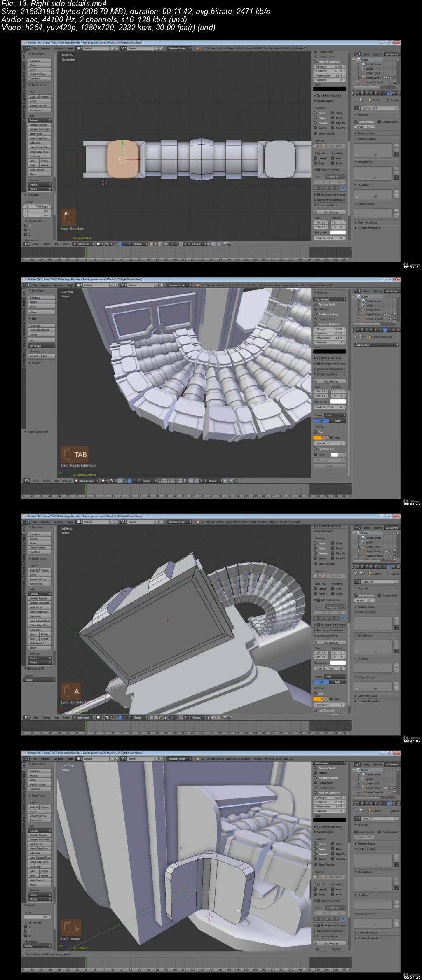This screenshot has height=980, width=422.
Task: Click viewport shading icon in 00:02:22 frame header
Action: 99,244
